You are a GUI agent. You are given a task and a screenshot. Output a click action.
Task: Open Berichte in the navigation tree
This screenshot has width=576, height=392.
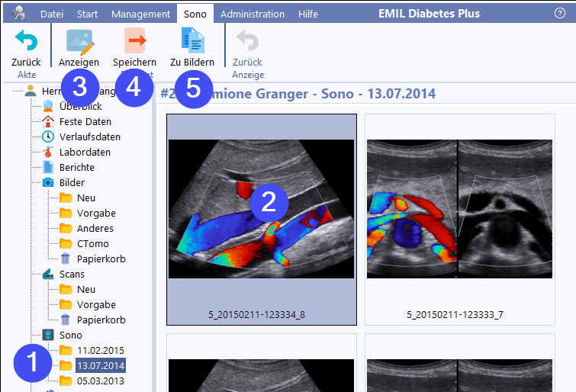pyautogui.click(x=76, y=167)
